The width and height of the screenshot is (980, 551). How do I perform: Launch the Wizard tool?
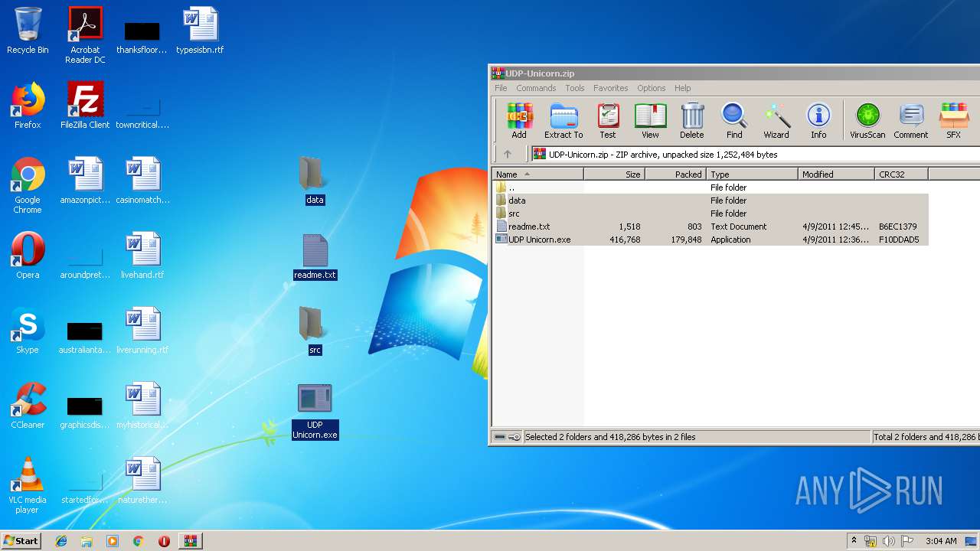click(x=776, y=121)
